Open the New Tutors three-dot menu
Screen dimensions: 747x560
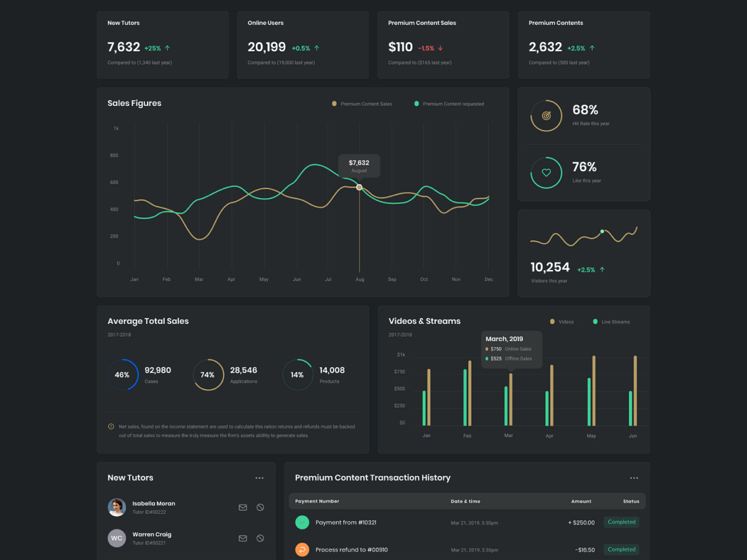260,478
